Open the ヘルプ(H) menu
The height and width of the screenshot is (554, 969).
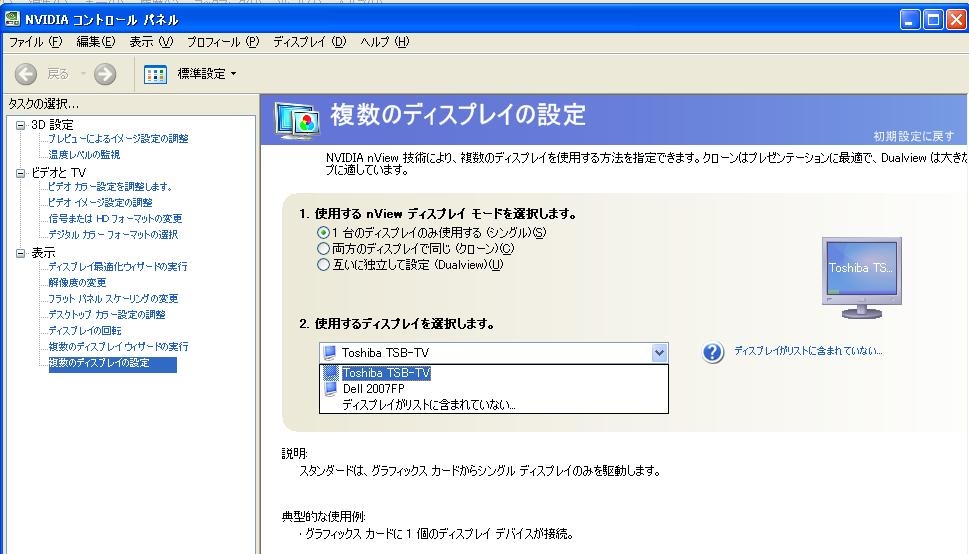[x=384, y=42]
